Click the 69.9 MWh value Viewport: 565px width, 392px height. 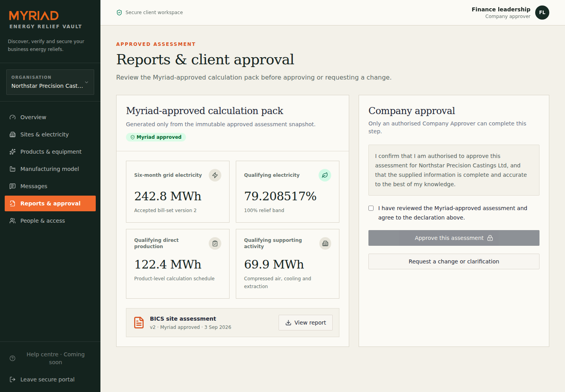[274, 264]
